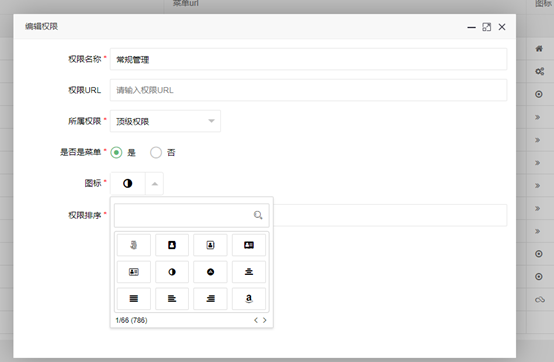Pick the ADN circle logo icon
The width and height of the screenshot is (554, 362).
pos(210,272)
